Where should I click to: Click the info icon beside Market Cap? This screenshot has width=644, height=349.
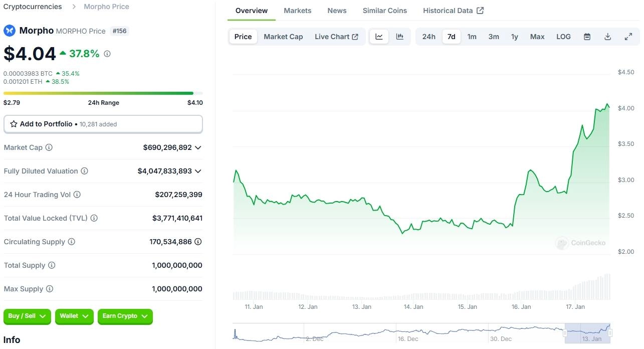(x=49, y=147)
